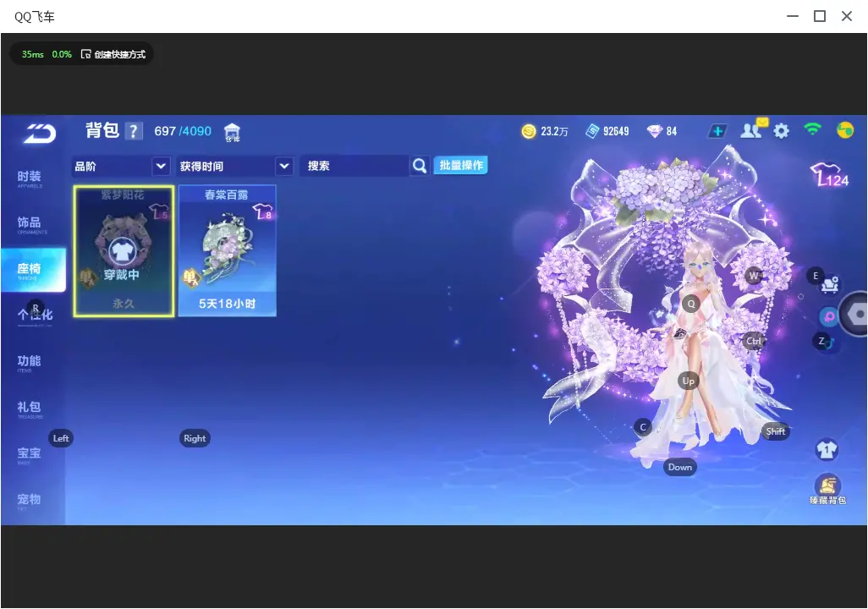
Task: Click the Up key mapping overlay
Action: coord(688,381)
